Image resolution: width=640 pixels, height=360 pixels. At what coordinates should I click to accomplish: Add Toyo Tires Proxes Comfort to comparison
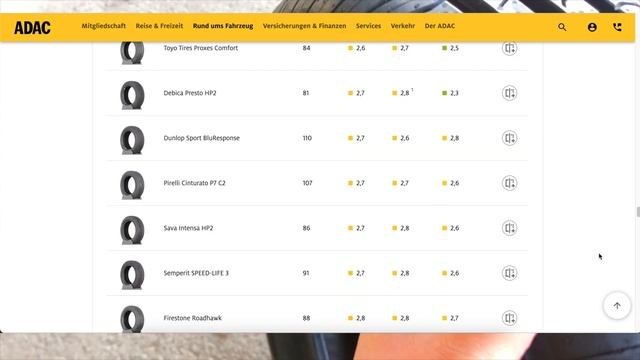click(509, 48)
